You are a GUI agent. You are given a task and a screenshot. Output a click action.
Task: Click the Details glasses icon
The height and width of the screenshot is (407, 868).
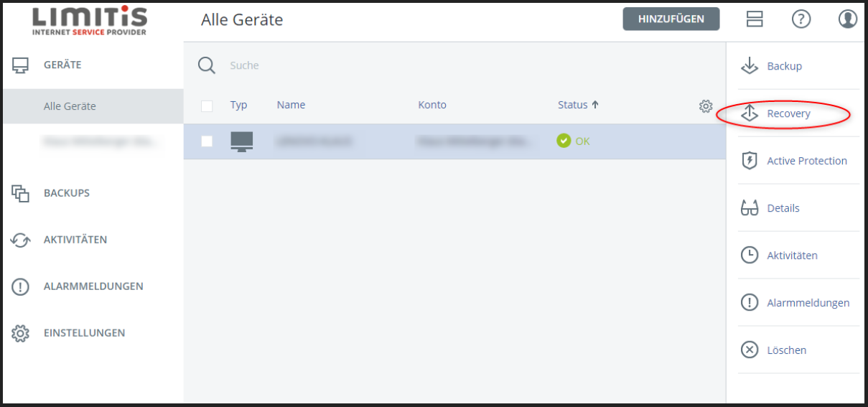750,208
